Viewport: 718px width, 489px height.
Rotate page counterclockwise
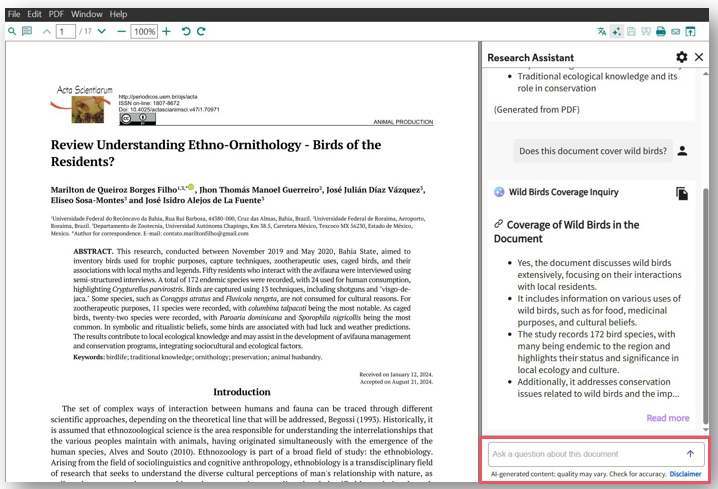186,32
